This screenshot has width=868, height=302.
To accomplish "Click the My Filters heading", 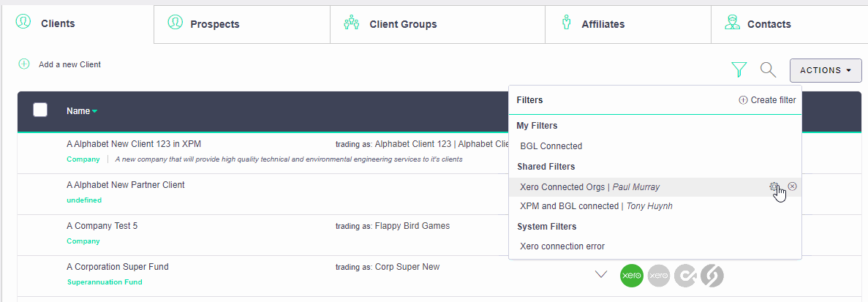I will [537, 126].
